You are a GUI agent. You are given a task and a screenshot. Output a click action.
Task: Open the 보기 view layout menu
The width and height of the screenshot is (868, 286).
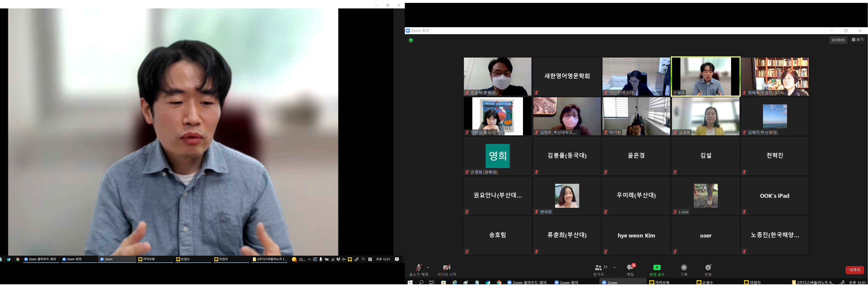click(x=858, y=40)
